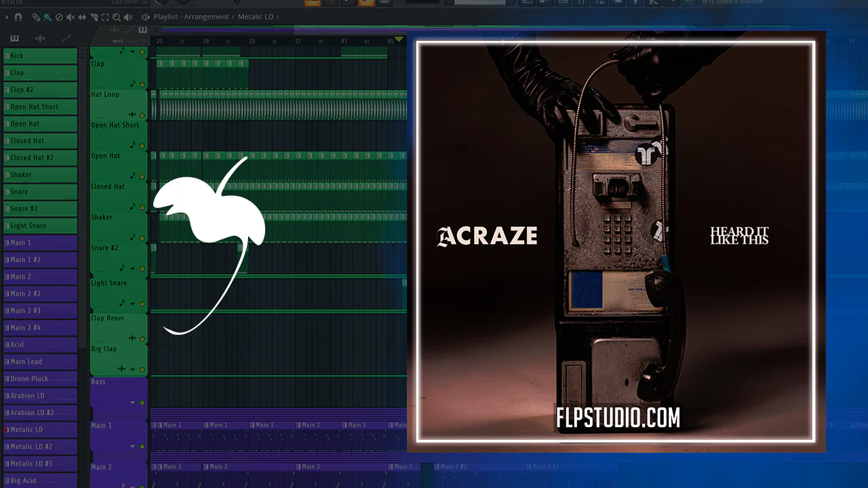Toggle the magnet snap icon in playlist toolbar
Screen dimensions: 868x488
(x=18, y=17)
